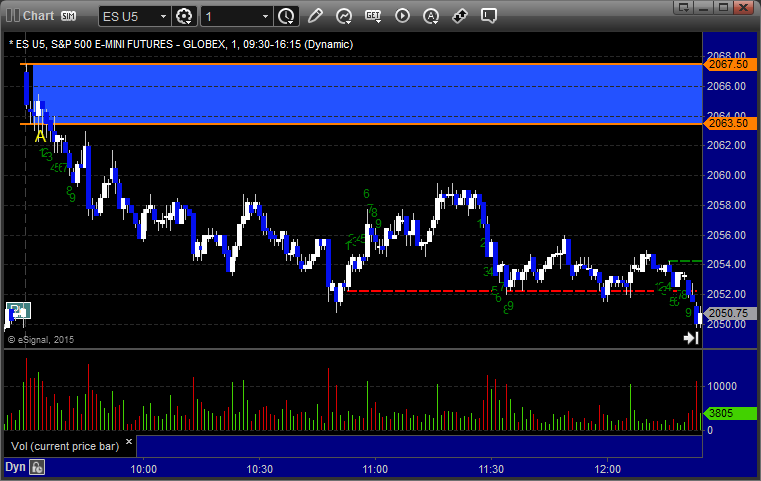Open the time template clock menu
Screen dimensions: 761x481
[x=286, y=17]
